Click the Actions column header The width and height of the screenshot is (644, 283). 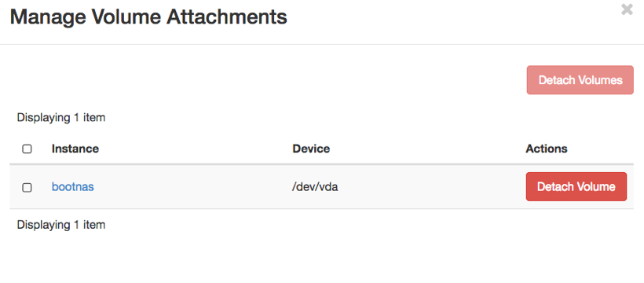click(547, 149)
